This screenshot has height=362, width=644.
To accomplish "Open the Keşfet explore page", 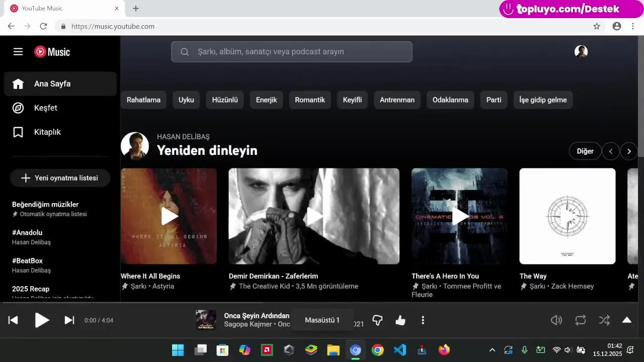I will click(x=60, y=108).
